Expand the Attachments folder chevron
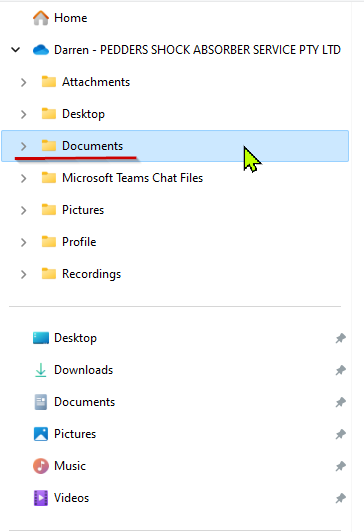 (23, 82)
